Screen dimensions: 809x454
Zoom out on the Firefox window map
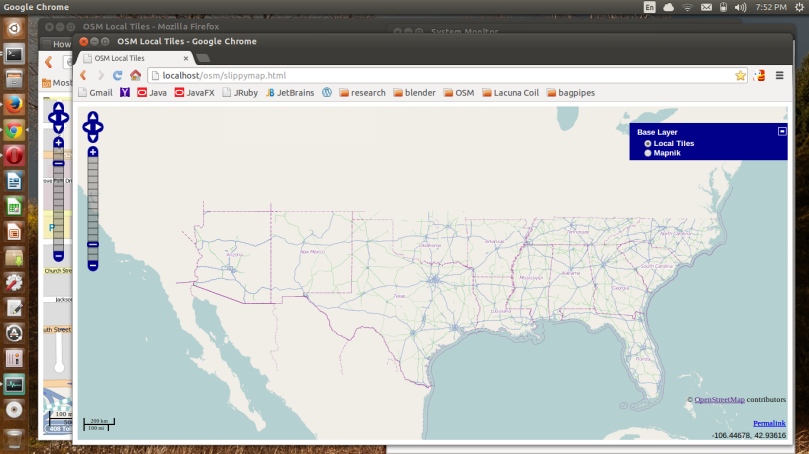[58, 256]
